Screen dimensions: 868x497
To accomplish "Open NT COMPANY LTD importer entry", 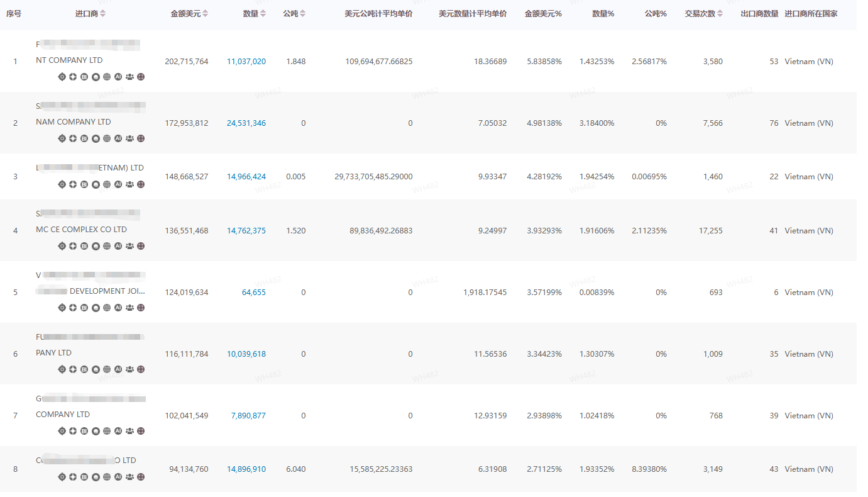I will coord(69,60).
